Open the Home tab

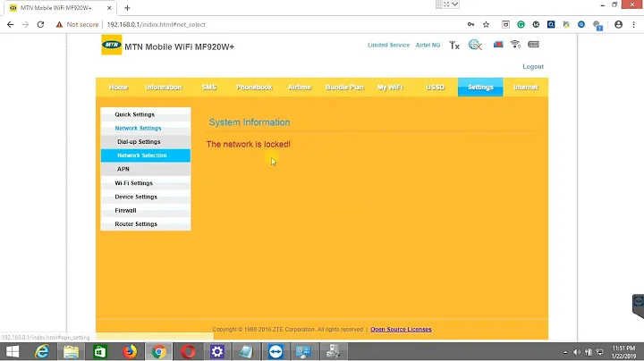[x=118, y=88]
